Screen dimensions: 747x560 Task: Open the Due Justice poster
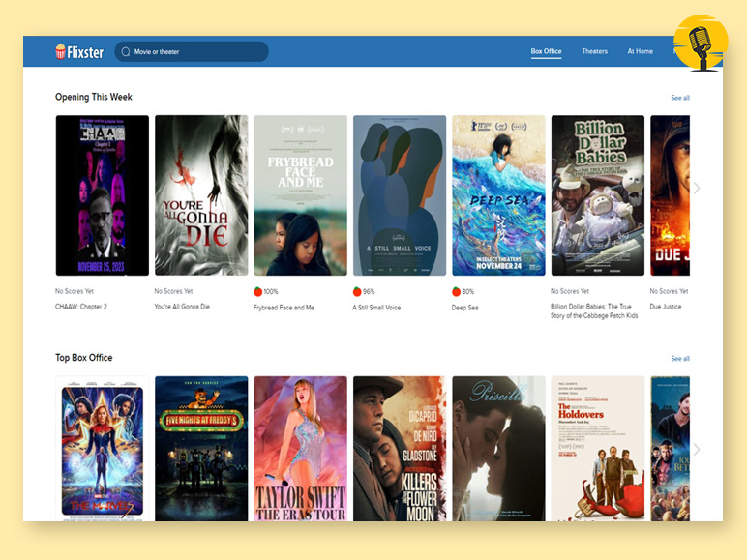coord(671,195)
